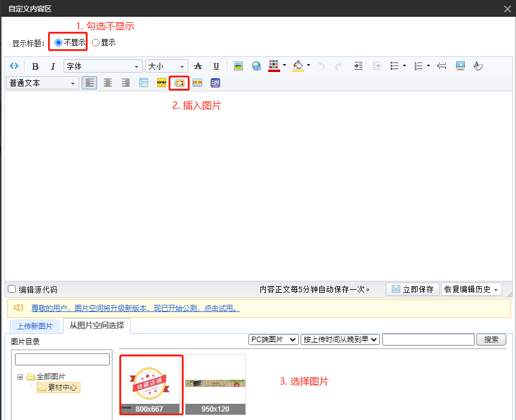516x420 pixels.
Task: Open the numbered list style dropdown
Action: coord(428,66)
